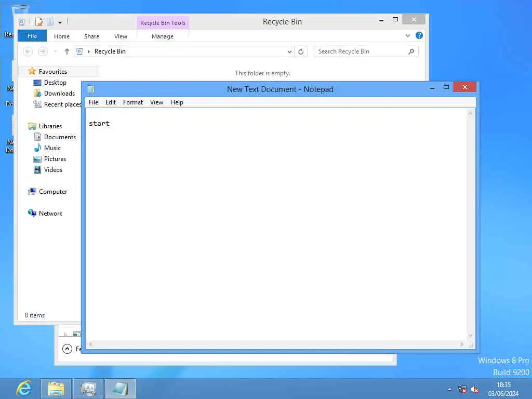Click the Up one level arrow

point(67,51)
